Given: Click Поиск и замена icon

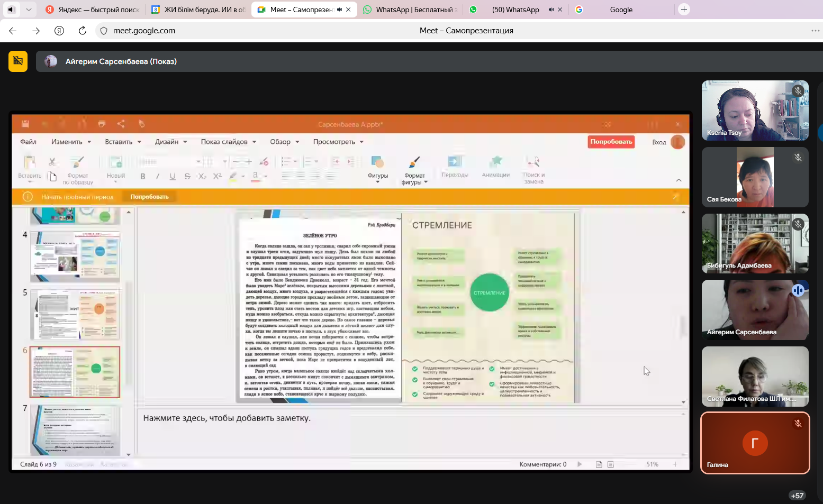Looking at the screenshot, I should [533, 162].
